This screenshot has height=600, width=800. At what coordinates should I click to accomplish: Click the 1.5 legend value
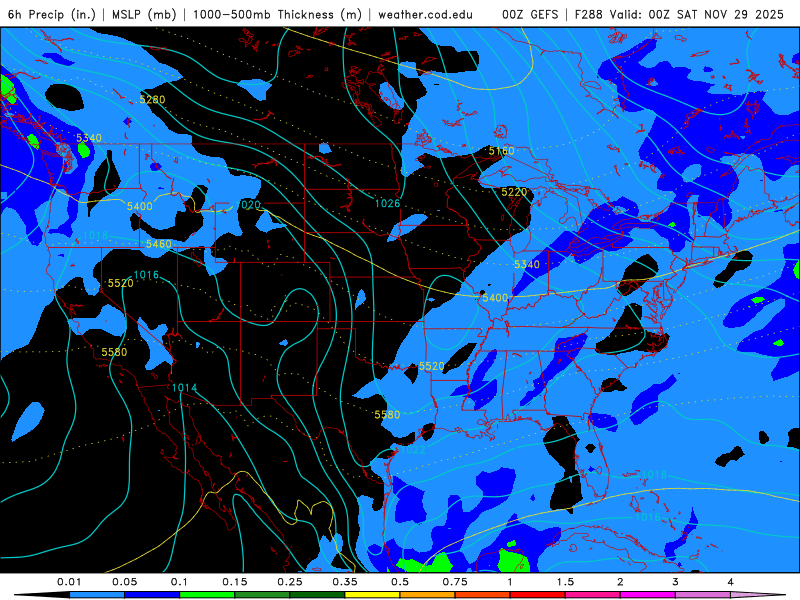[x=565, y=582]
